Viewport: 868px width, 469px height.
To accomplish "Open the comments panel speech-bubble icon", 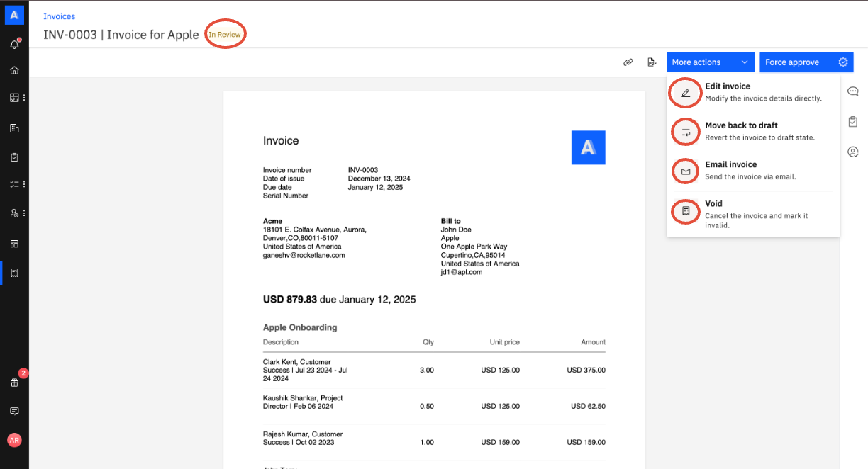I will click(x=853, y=91).
